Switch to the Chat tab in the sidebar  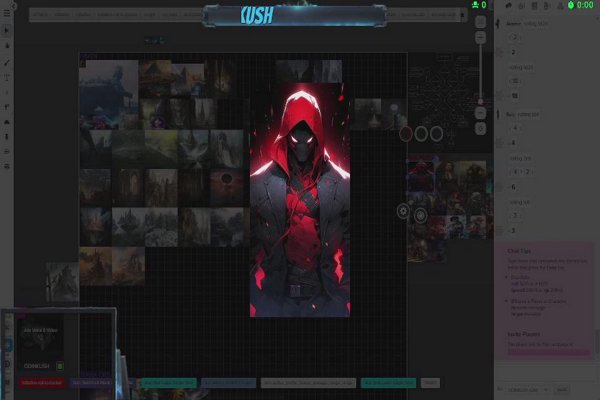509,6
